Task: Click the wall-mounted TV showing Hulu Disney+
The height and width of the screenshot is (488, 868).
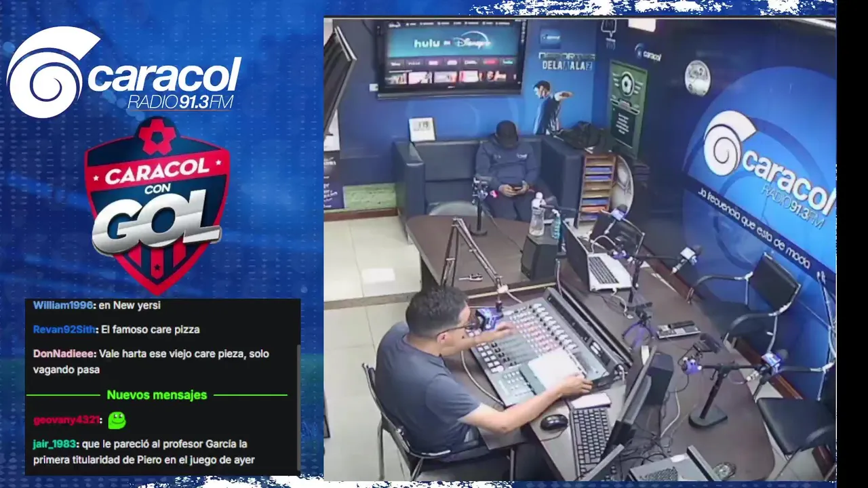Action: coord(452,57)
